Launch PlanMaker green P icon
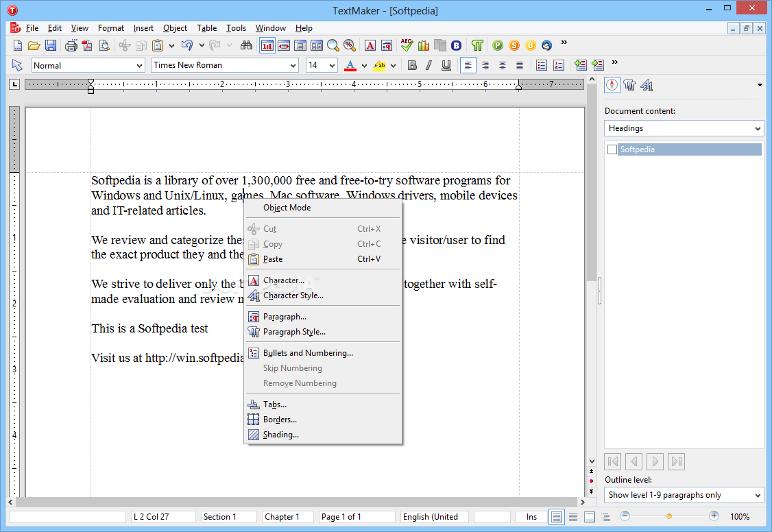 coord(498,46)
